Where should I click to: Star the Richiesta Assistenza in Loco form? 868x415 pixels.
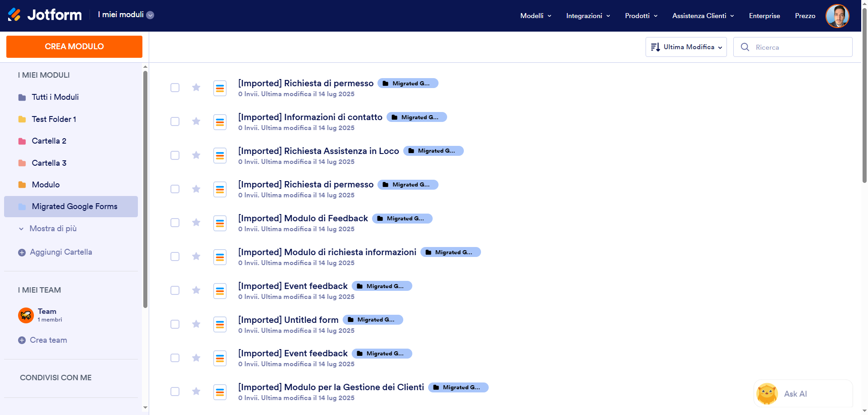tap(196, 155)
